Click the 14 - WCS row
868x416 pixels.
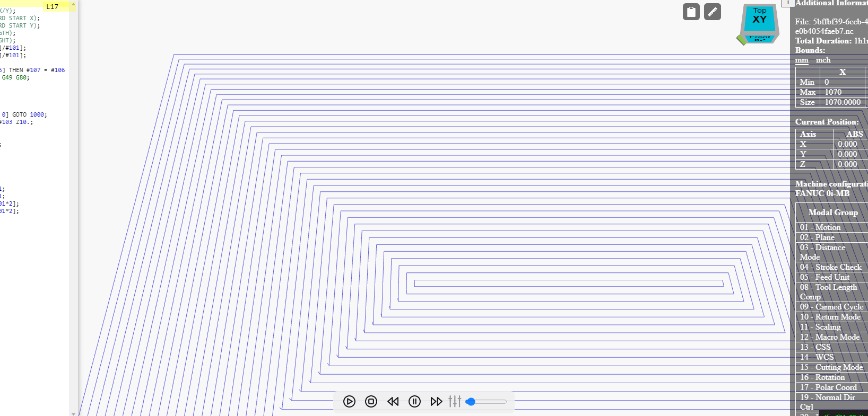pos(832,357)
